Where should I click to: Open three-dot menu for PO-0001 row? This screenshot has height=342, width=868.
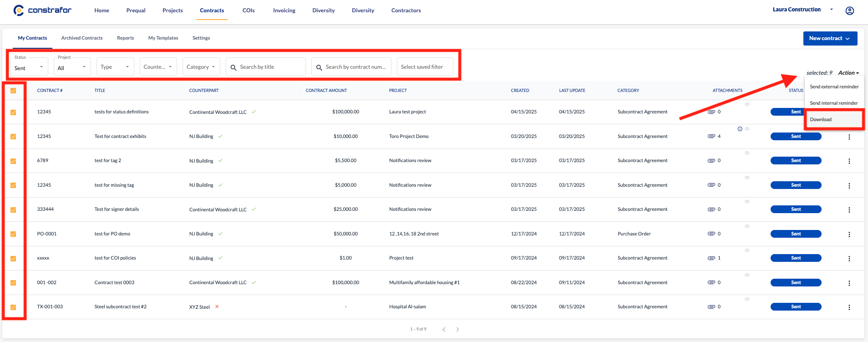849,235
